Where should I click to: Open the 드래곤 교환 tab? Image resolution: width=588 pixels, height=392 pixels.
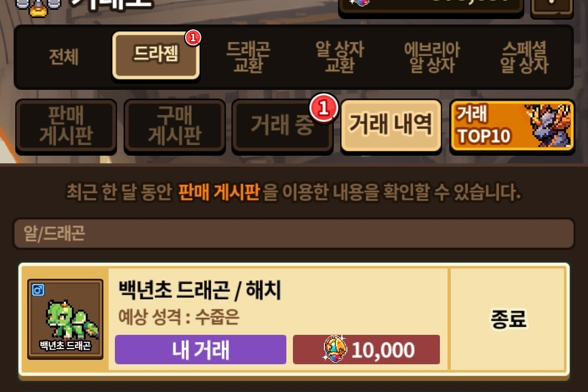pyautogui.click(x=248, y=57)
